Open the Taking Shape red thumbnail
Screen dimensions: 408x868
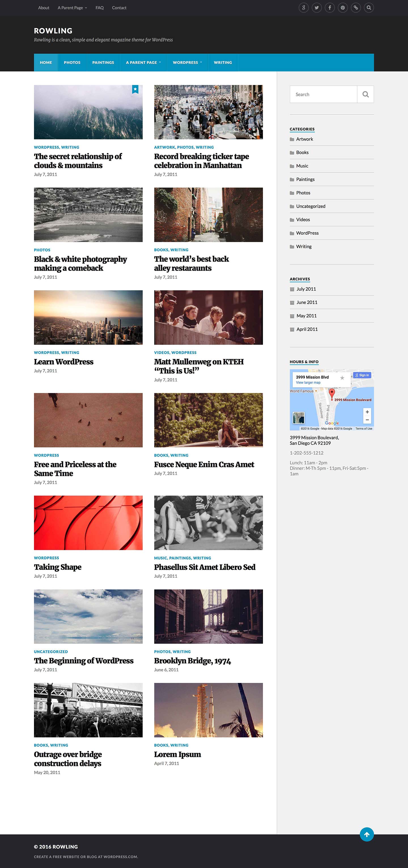88,523
